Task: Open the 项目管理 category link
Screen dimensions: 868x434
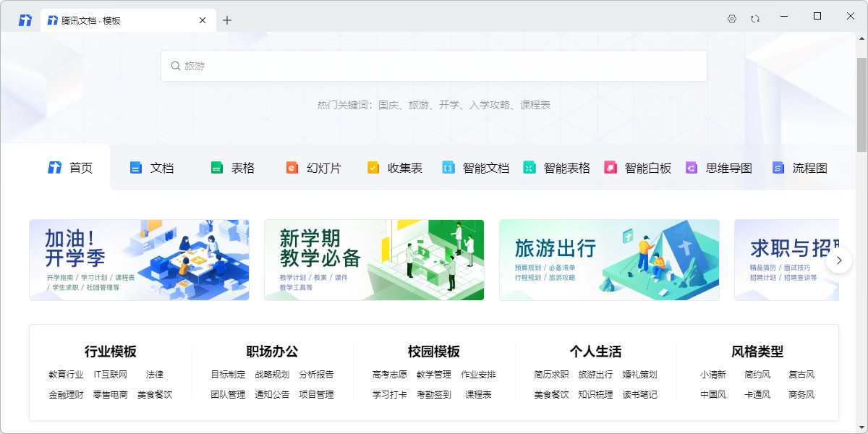Action: pyautogui.click(x=317, y=395)
